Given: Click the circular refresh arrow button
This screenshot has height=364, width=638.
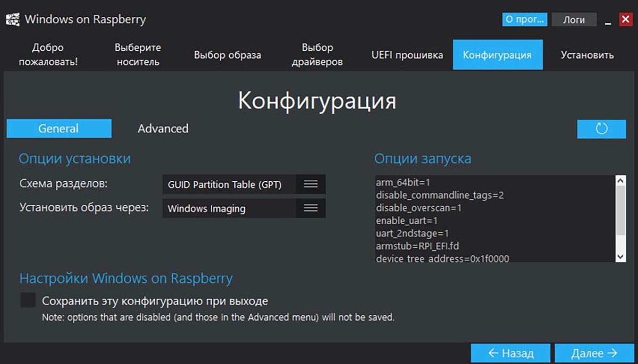Looking at the screenshot, I should [601, 129].
